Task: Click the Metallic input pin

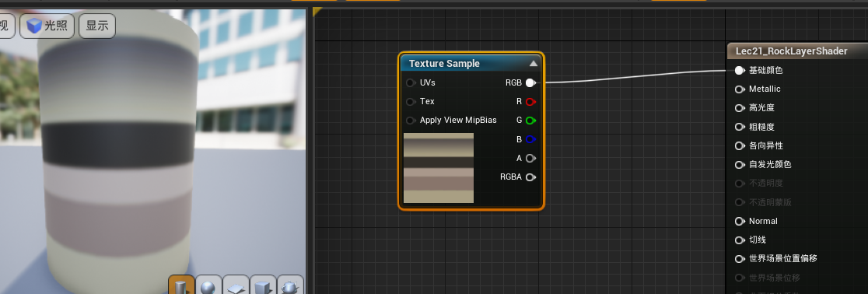Action: 740,89
